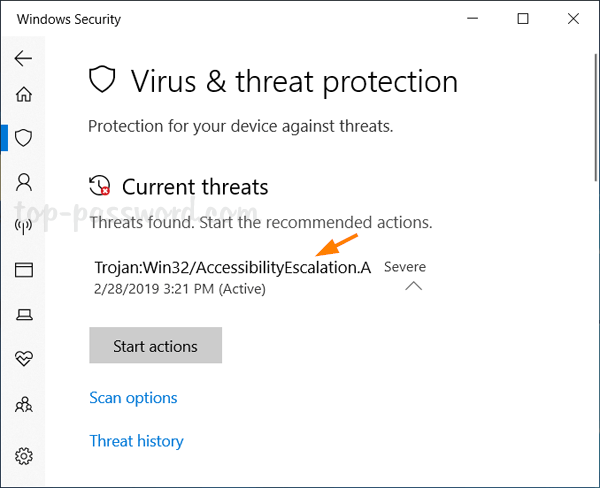Open Device performance & health heart icon

click(24, 358)
